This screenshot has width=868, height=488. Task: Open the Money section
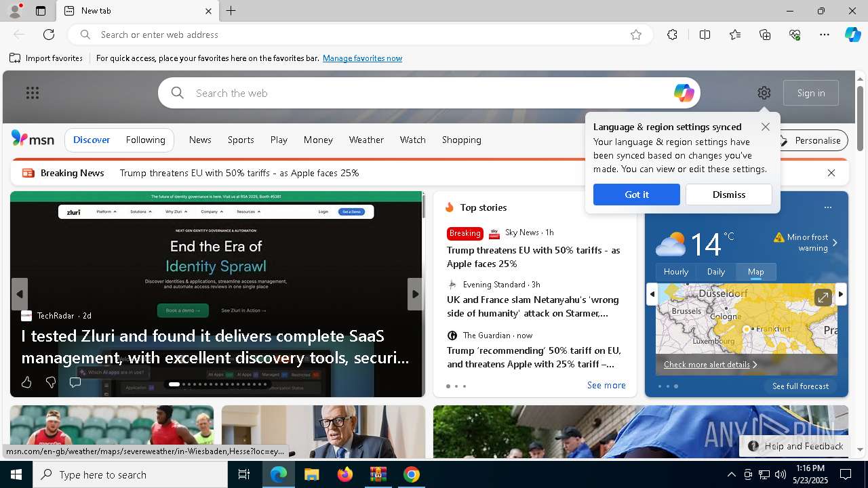click(318, 140)
